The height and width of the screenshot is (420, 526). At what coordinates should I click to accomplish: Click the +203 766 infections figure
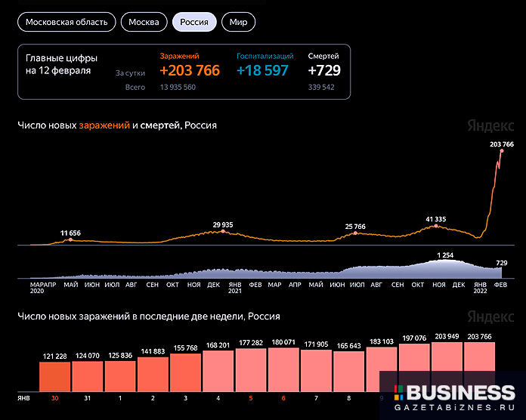190,71
